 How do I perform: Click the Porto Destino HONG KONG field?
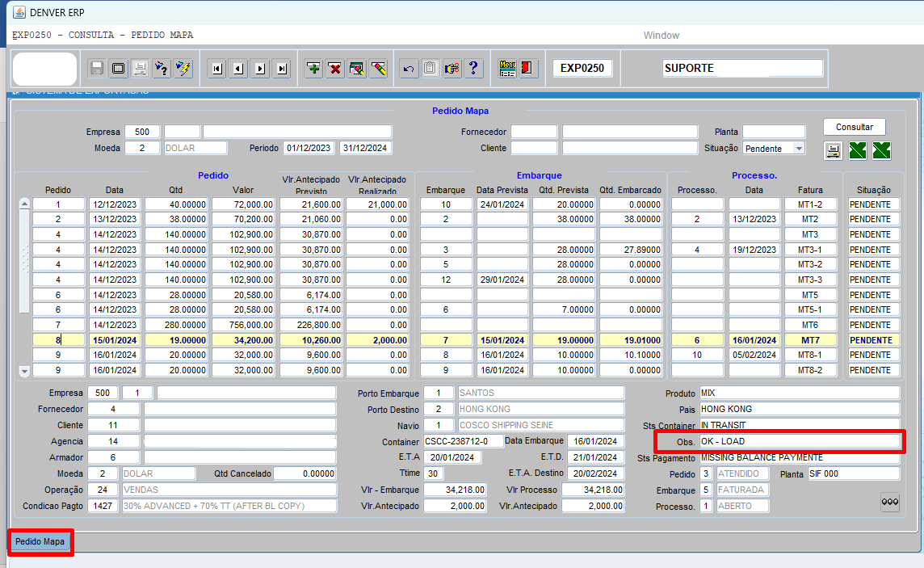tap(541, 409)
